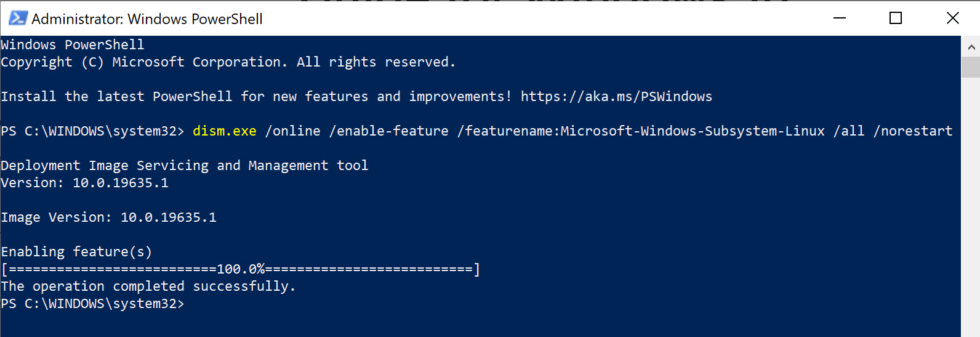Click the 'Image Version: 10.0.19635.1' line
The image size is (980, 337).
point(109,217)
